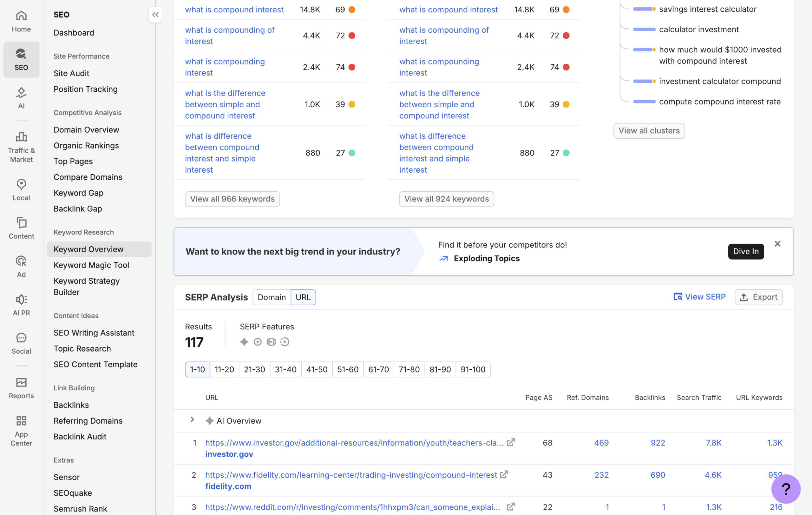Screen dimensions: 812x515
Task: Open Site Audit in sidebar
Action: (71, 73)
